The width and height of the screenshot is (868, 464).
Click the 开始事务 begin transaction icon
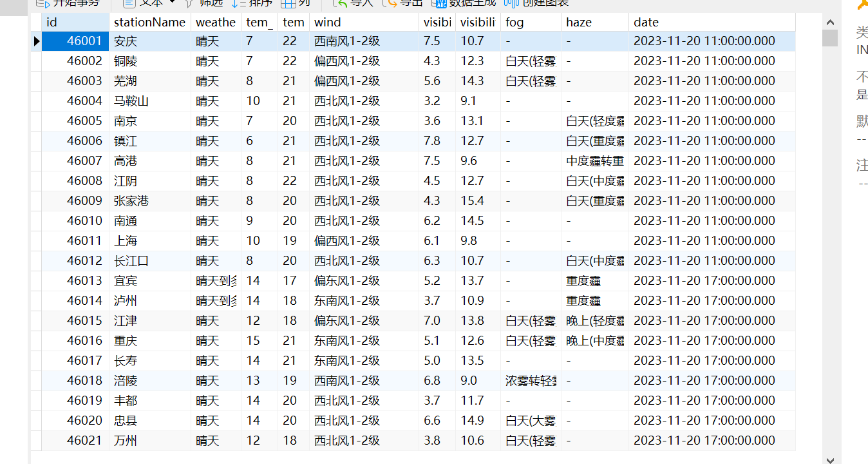click(40, 3)
